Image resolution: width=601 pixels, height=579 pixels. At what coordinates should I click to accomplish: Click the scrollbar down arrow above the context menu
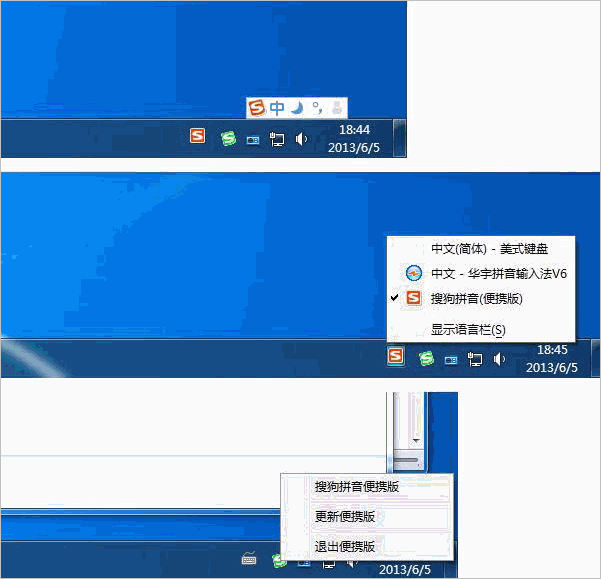(415, 441)
